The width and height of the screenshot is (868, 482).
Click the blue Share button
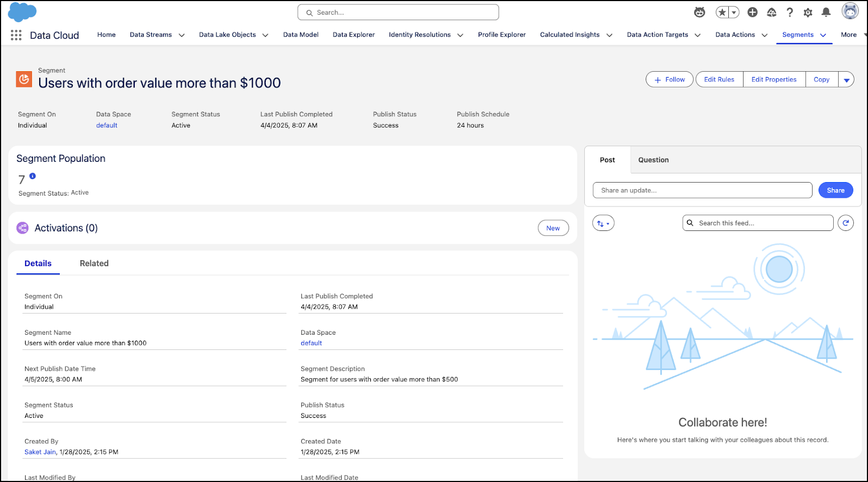click(835, 190)
